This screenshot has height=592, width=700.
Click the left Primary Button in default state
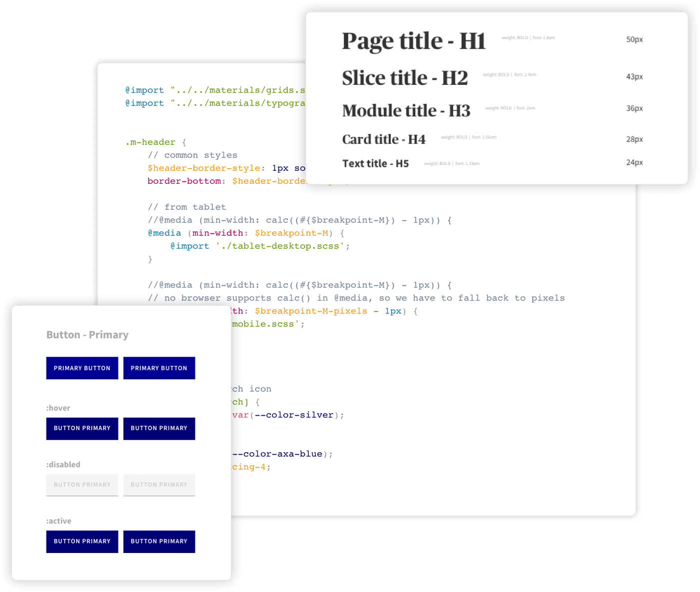click(x=82, y=368)
